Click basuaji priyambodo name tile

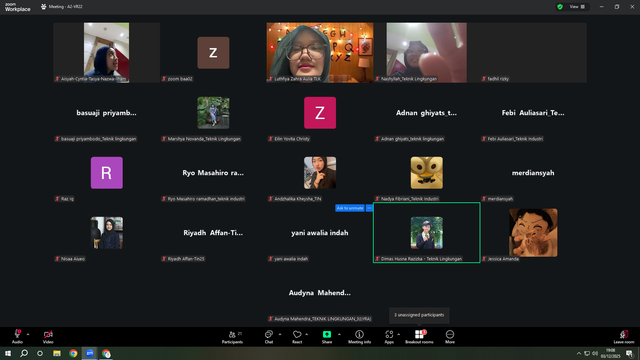pyautogui.click(x=107, y=113)
